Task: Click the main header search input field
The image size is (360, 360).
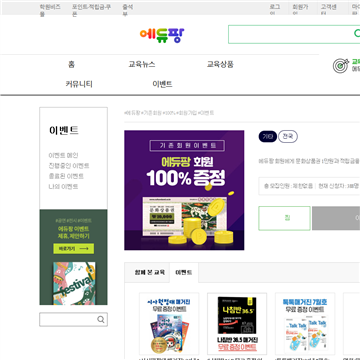Action: (x=290, y=34)
